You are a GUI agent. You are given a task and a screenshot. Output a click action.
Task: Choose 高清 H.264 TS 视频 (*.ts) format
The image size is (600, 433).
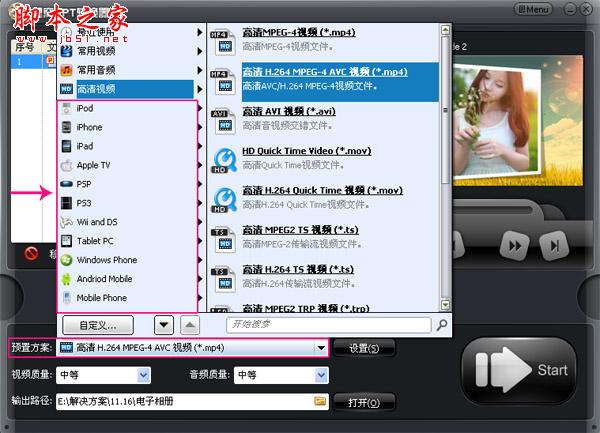pyautogui.click(x=298, y=269)
